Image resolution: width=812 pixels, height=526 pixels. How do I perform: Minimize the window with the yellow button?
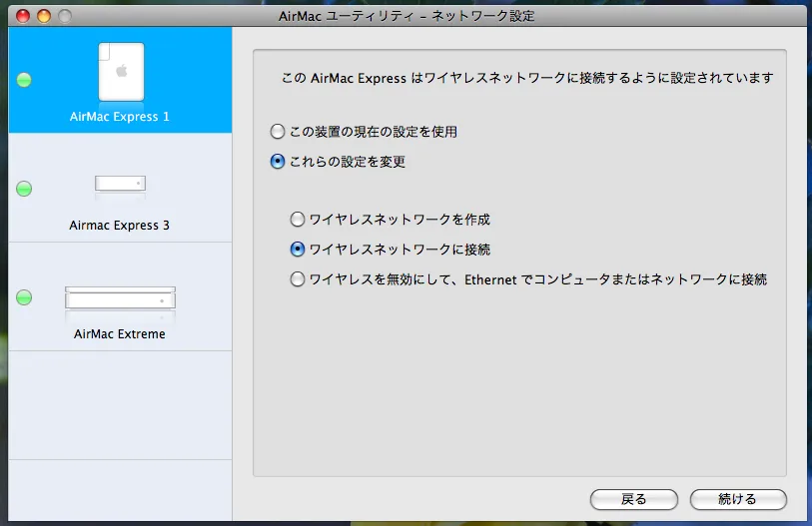[x=44, y=16]
